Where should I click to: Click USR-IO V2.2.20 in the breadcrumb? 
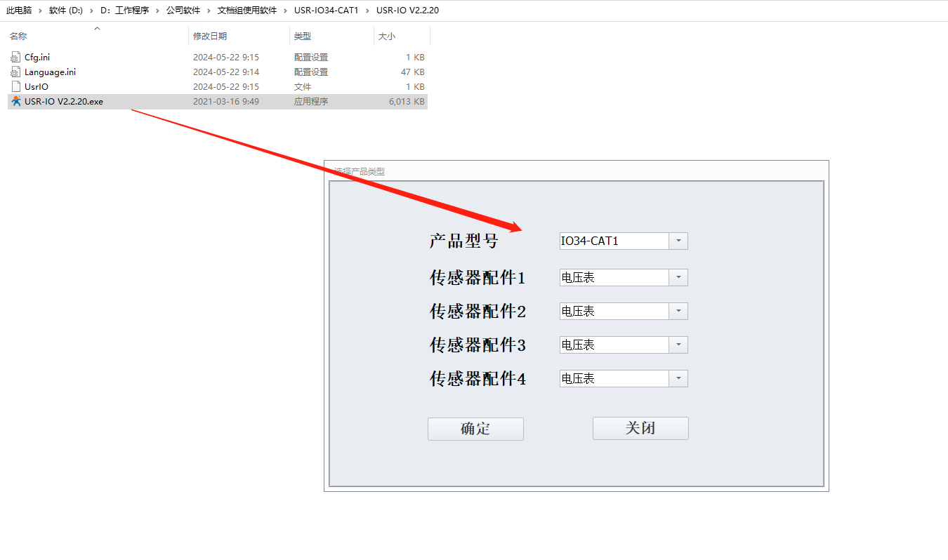tap(407, 11)
